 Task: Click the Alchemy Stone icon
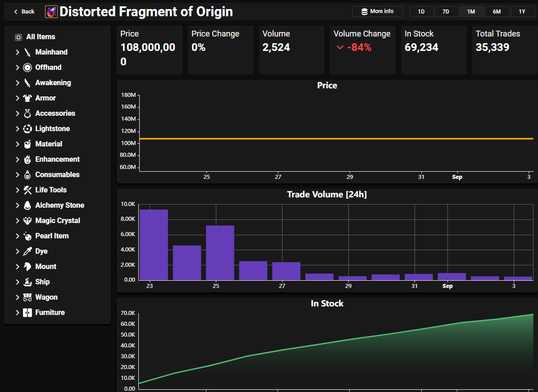[x=27, y=205]
